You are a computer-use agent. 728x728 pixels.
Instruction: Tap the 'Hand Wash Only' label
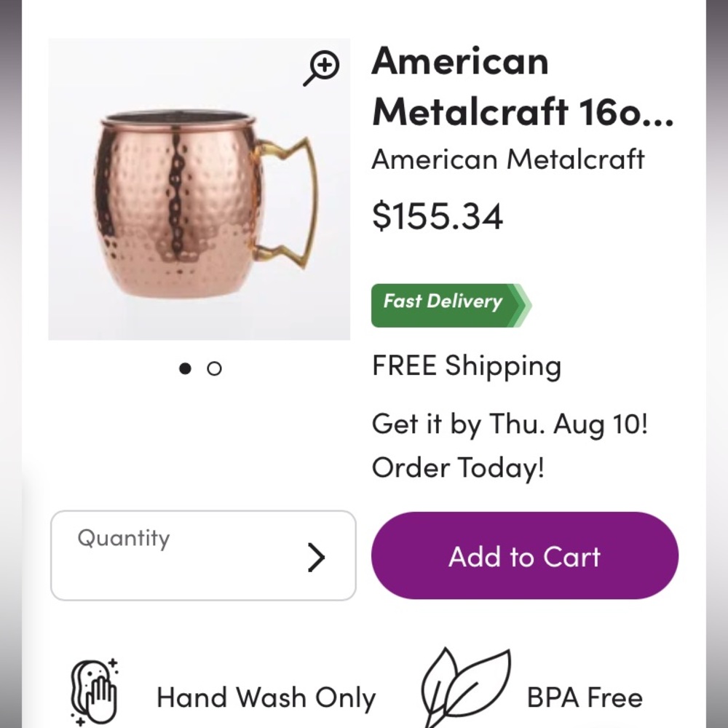[x=266, y=698]
